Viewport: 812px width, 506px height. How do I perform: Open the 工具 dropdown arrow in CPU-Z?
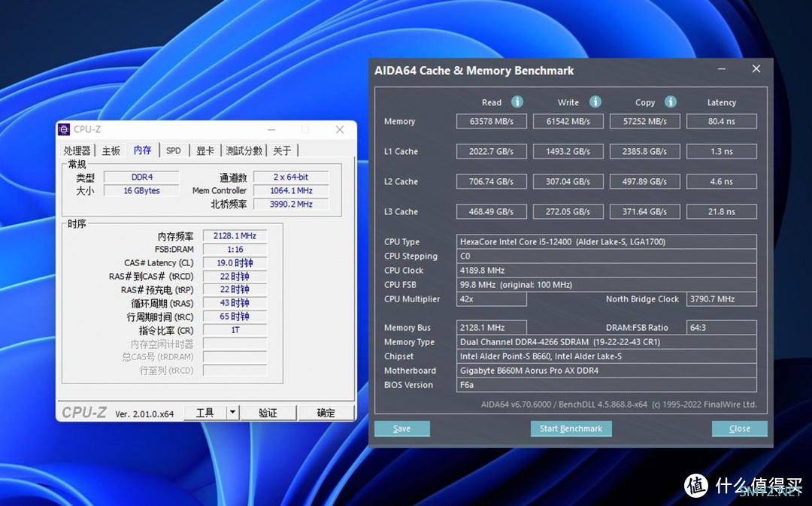coord(232,412)
